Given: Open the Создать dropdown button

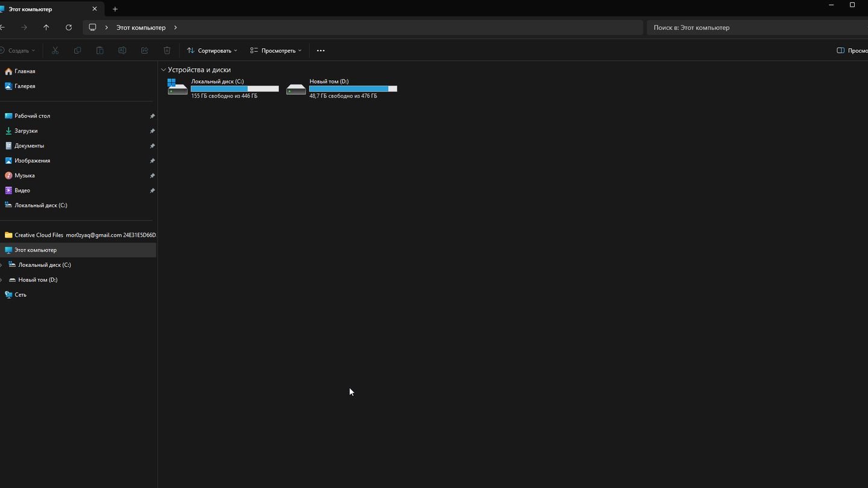Looking at the screenshot, I should pyautogui.click(x=18, y=51).
